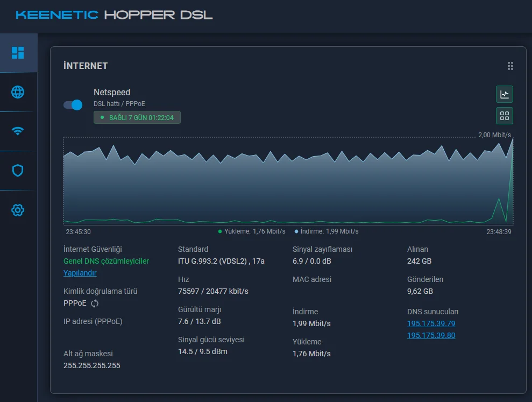
Task: Click the PPPoE reconnect refresh icon
Action: [95, 303]
